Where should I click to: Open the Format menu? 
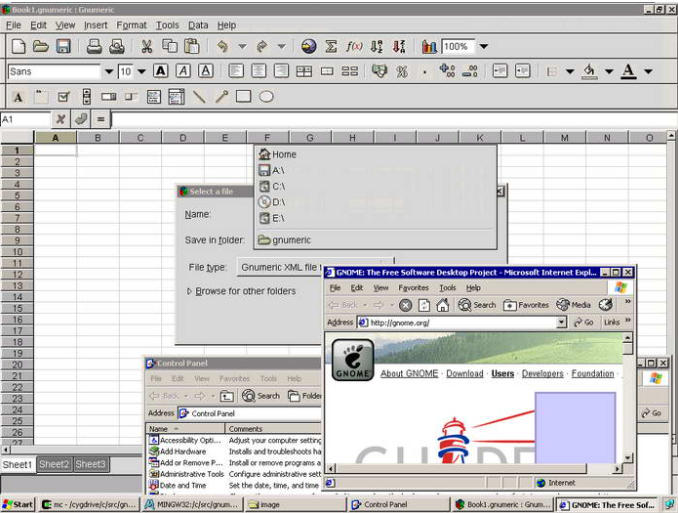(x=131, y=25)
